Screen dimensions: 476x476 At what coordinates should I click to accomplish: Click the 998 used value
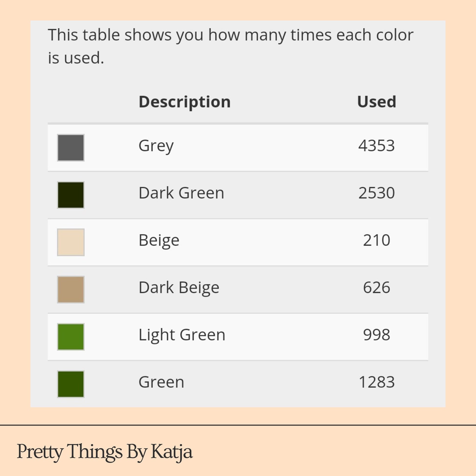(x=376, y=335)
